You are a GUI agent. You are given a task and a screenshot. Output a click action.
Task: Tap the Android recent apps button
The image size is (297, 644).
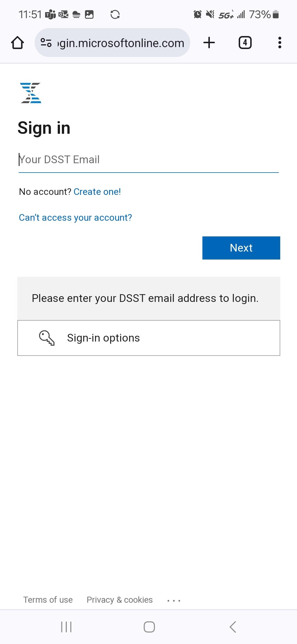coord(66,627)
